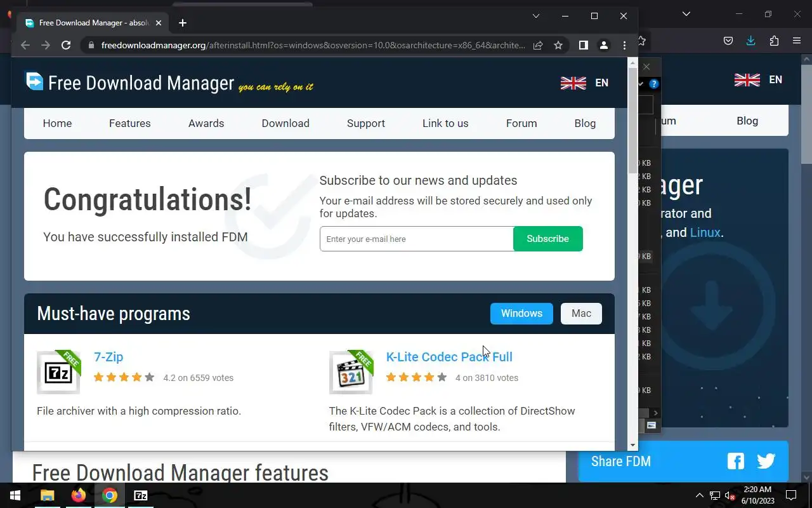Open the Windows notification center
The image size is (812, 508).
pyautogui.click(x=791, y=495)
